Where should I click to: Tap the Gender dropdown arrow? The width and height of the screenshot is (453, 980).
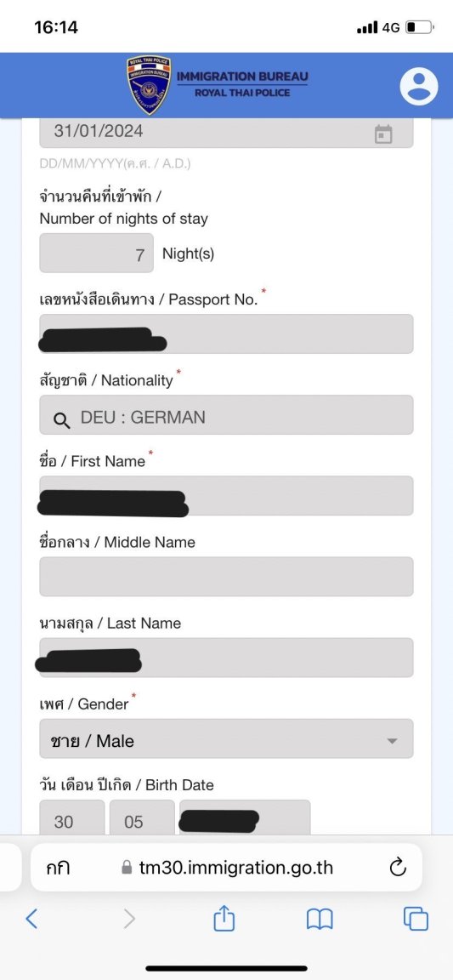392,741
